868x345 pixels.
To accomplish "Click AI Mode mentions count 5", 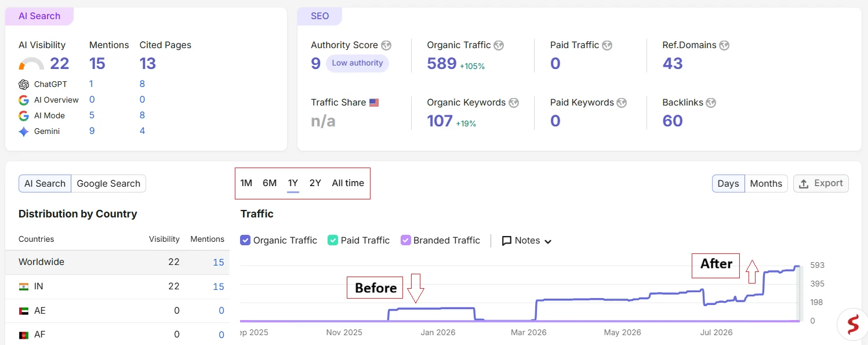I will (92, 115).
